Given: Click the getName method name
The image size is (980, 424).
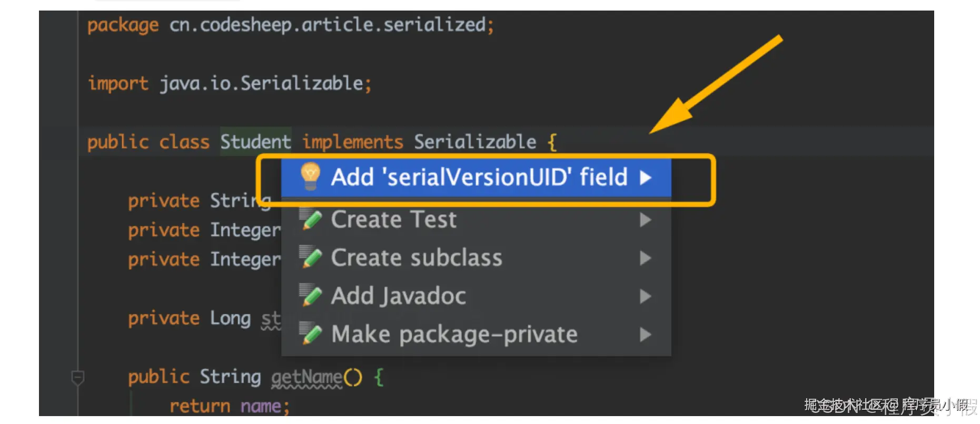Looking at the screenshot, I should click(x=306, y=377).
